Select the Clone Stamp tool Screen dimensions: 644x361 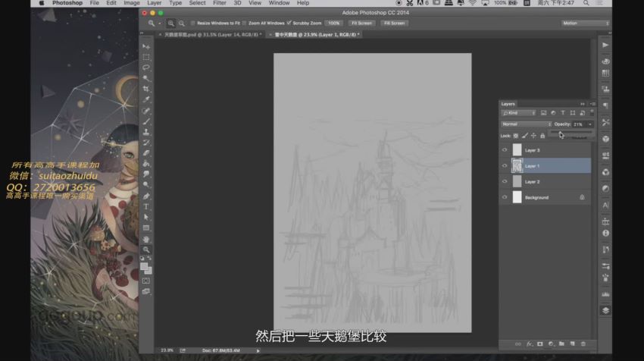(x=146, y=132)
